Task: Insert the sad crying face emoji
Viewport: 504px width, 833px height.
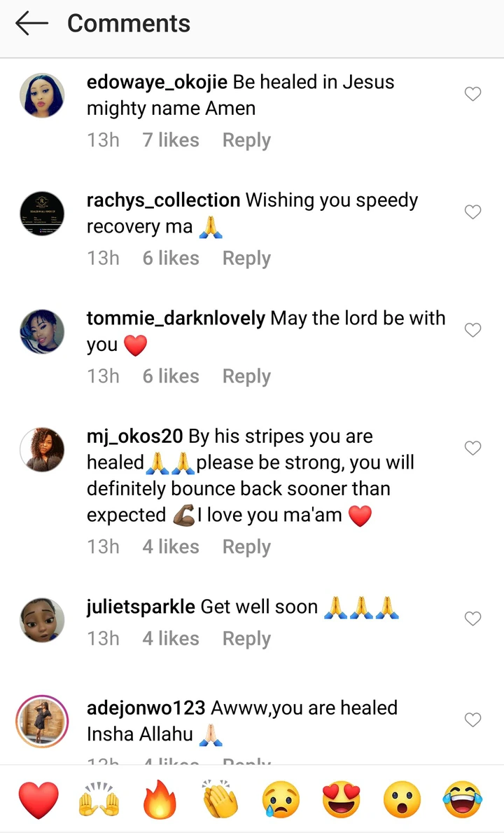Action: tap(281, 799)
